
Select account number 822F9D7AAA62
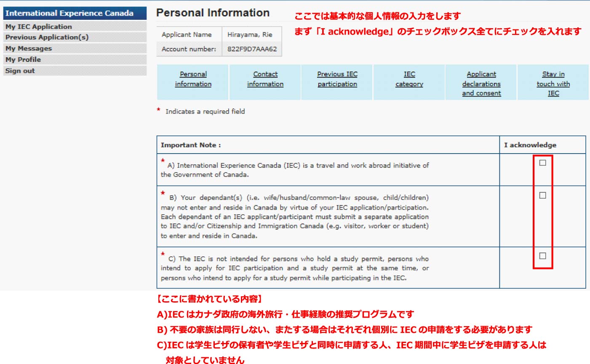pyautogui.click(x=252, y=49)
